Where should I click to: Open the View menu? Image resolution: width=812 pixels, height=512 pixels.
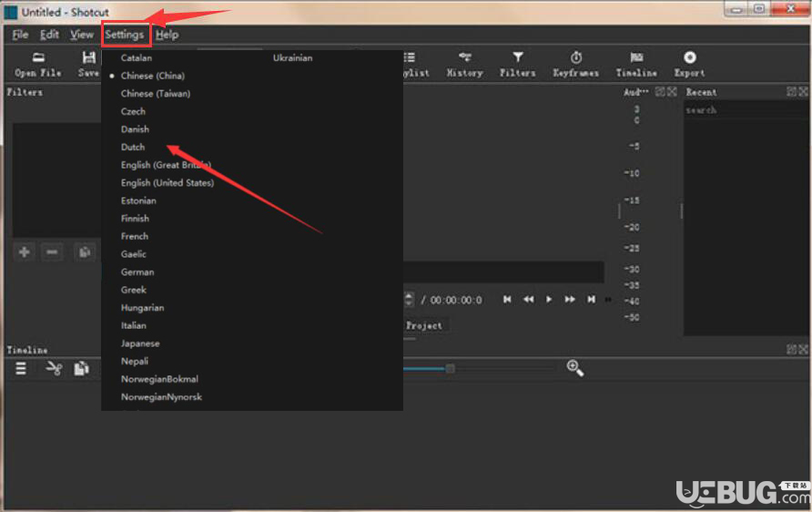[82, 35]
